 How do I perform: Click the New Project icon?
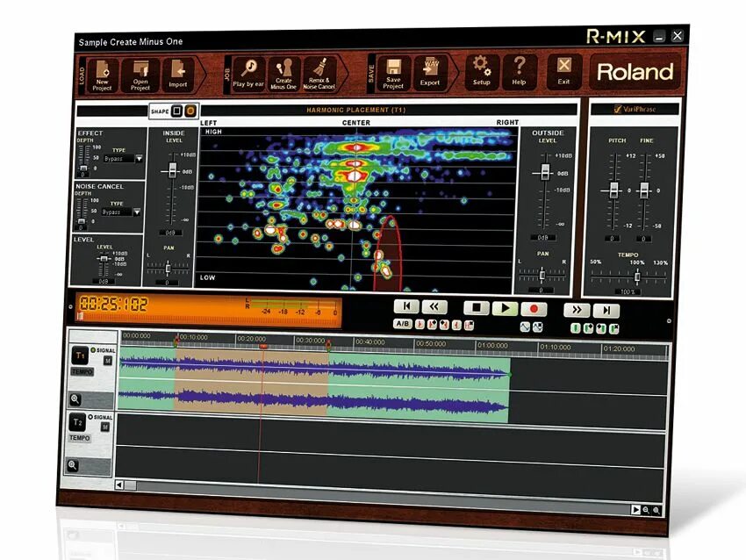(x=103, y=75)
